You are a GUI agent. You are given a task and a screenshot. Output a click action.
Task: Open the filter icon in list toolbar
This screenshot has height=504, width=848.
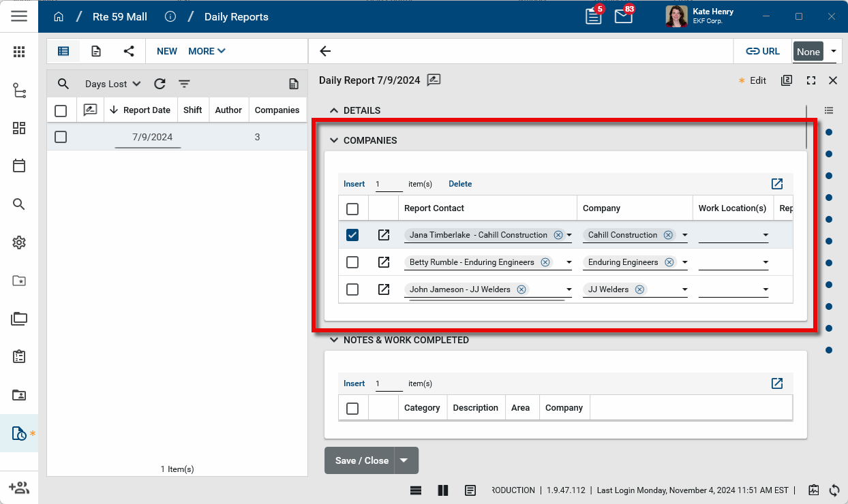coord(184,84)
